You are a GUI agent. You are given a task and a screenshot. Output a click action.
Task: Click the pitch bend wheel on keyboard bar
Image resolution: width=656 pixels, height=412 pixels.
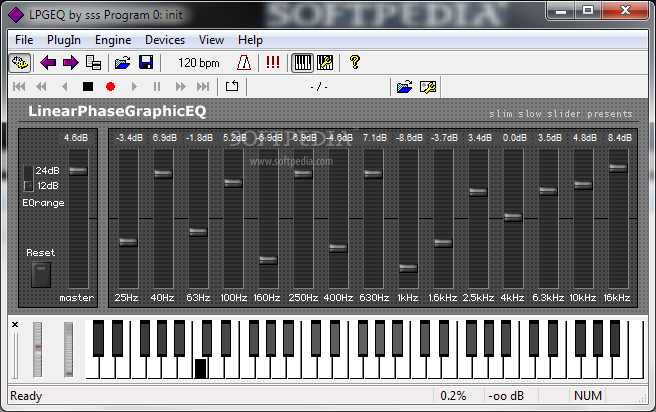click(x=38, y=350)
